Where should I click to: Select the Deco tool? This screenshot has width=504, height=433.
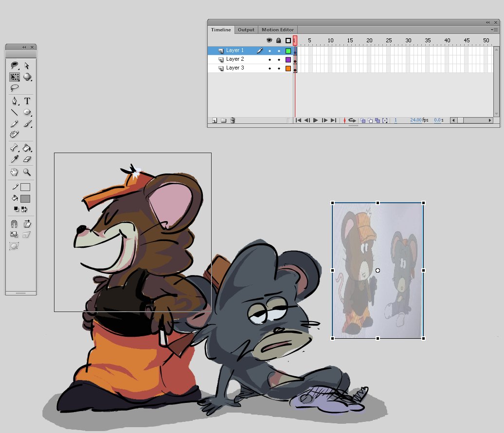tap(15, 135)
